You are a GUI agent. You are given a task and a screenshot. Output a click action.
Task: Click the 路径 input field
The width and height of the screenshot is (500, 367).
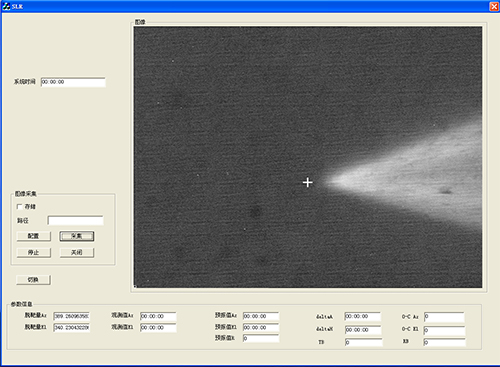pos(75,220)
